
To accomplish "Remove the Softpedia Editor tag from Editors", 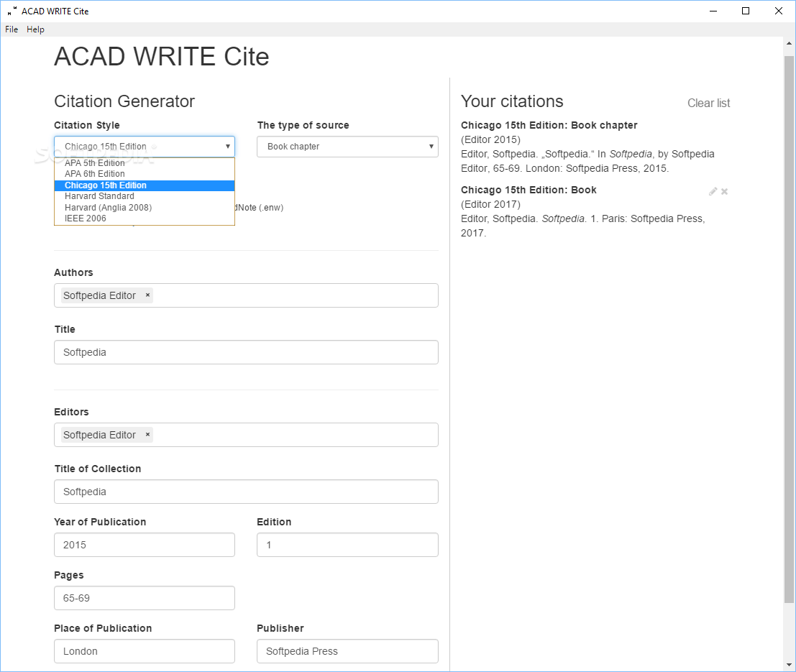I will coord(147,435).
